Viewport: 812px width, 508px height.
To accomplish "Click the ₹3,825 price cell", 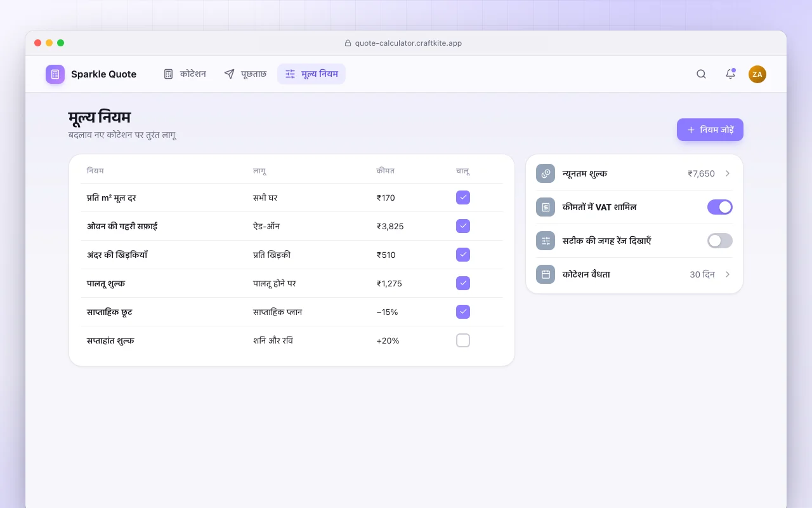I will (390, 226).
